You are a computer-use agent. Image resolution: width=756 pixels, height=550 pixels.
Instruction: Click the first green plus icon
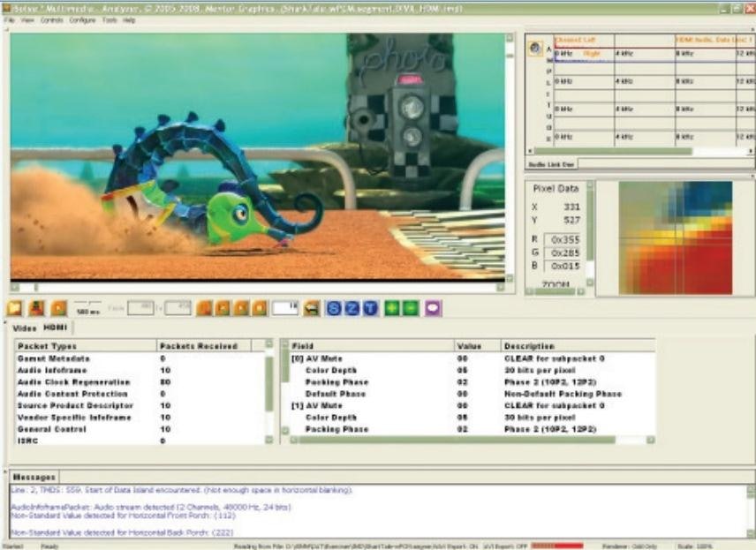point(391,308)
